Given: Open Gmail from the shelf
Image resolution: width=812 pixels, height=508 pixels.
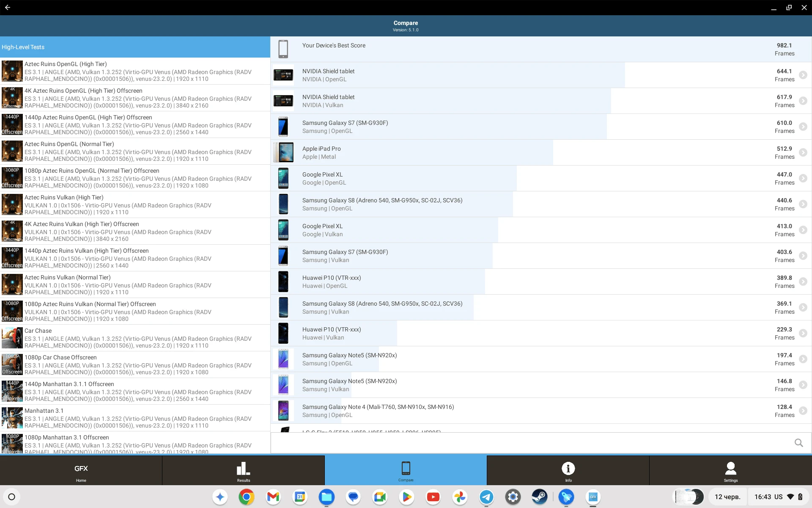Looking at the screenshot, I should [273, 497].
